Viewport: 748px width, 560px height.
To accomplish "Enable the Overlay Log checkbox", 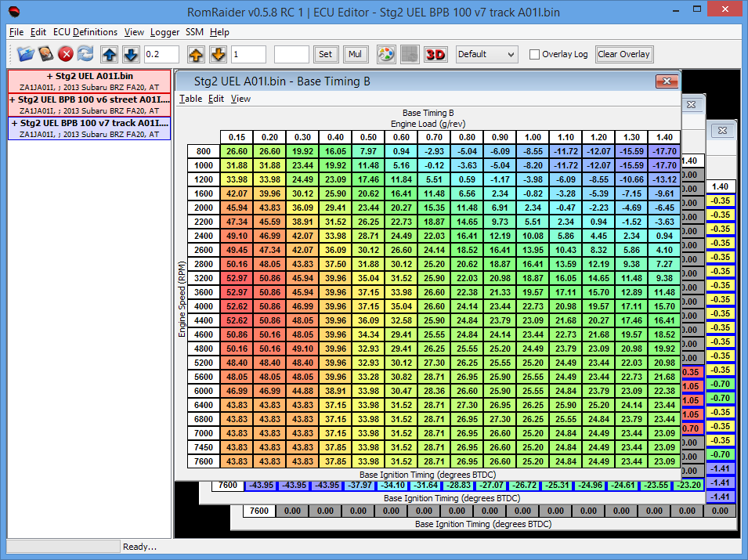I will [x=535, y=55].
